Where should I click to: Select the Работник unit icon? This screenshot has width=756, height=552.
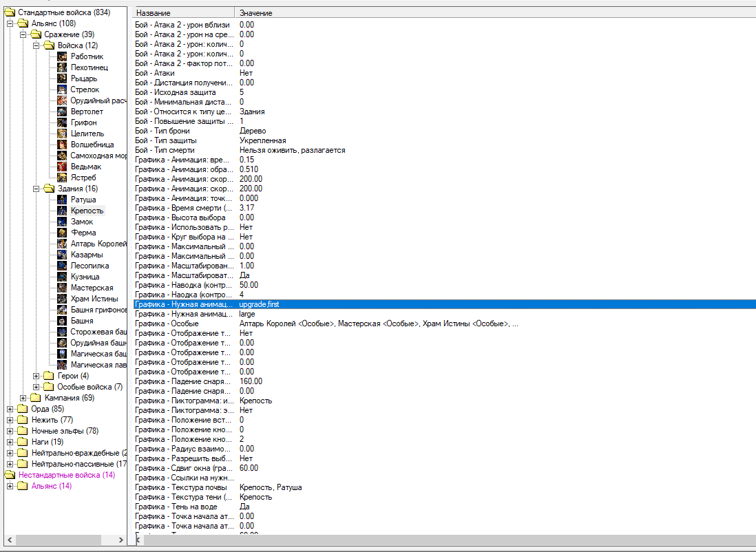pyautogui.click(x=62, y=56)
